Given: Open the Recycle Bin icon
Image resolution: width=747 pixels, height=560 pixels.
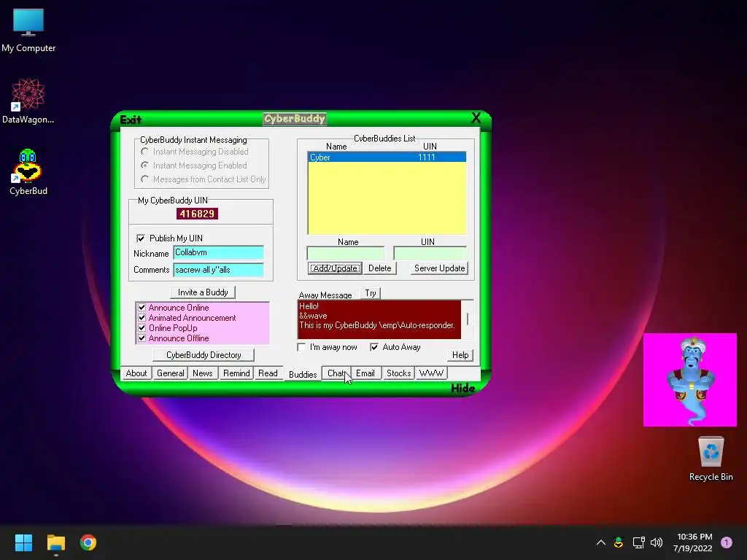Looking at the screenshot, I should (x=711, y=459).
